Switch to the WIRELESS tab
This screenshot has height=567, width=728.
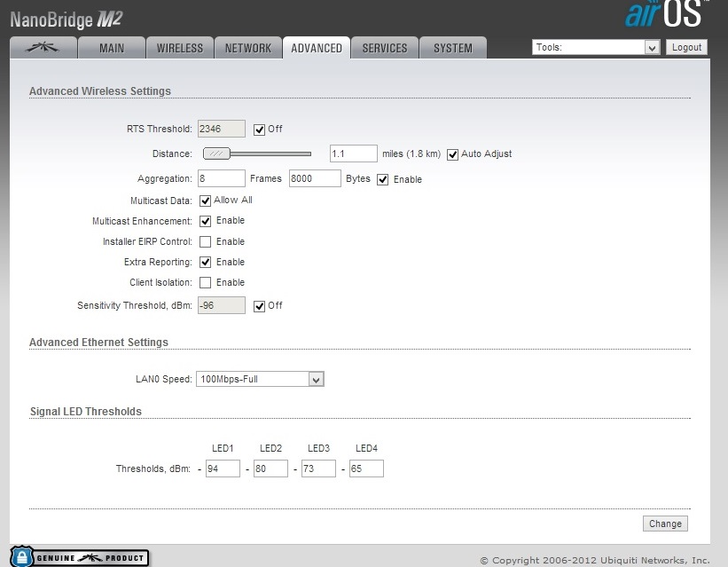(x=180, y=48)
